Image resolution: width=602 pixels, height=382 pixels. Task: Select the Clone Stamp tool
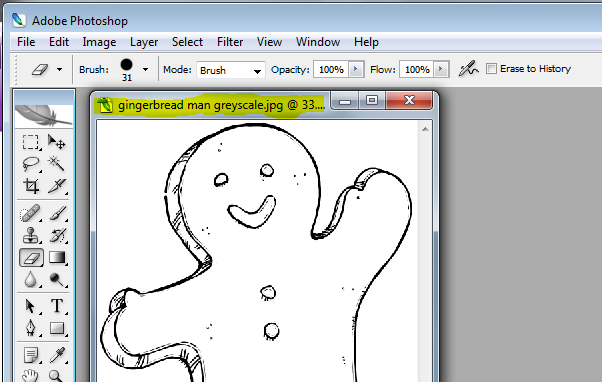point(31,235)
